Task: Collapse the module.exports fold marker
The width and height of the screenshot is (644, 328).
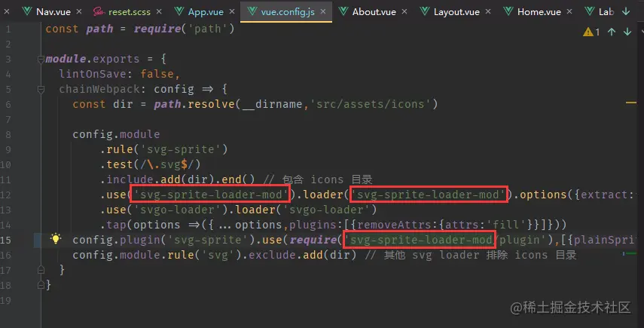Action: [41, 59]
